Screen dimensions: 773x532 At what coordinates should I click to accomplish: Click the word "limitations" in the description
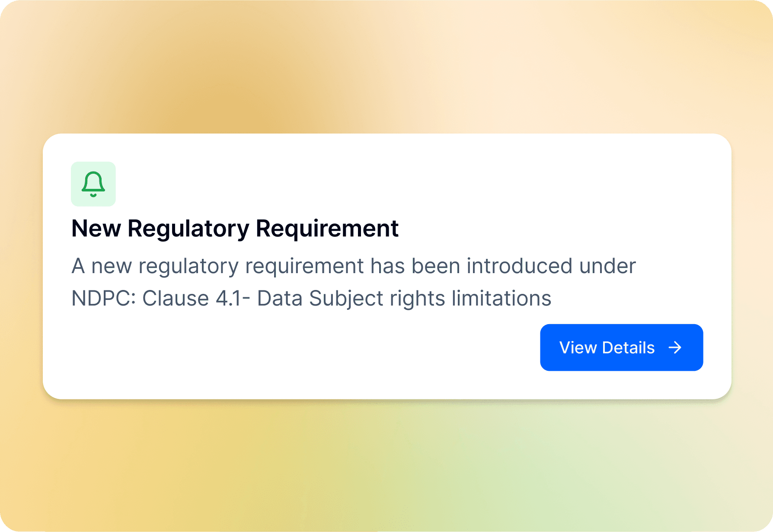pyautogui.click(x=501, y=298)
